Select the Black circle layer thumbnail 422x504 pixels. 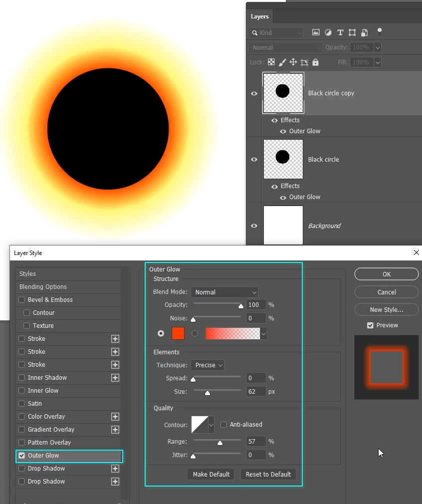click(x=283, y=159)
